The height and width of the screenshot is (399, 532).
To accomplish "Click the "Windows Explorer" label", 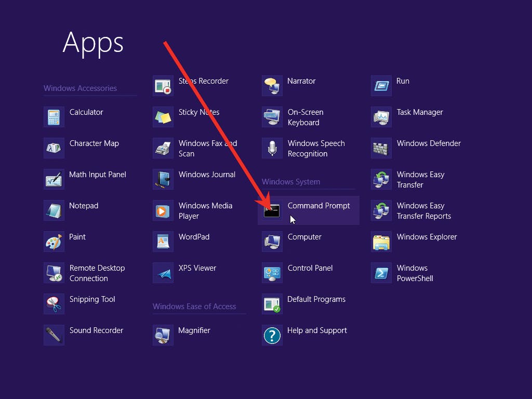I will click(427, 237).
